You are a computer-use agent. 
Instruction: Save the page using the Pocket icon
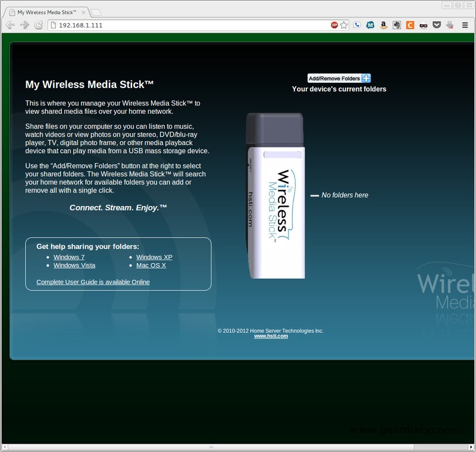436,26
